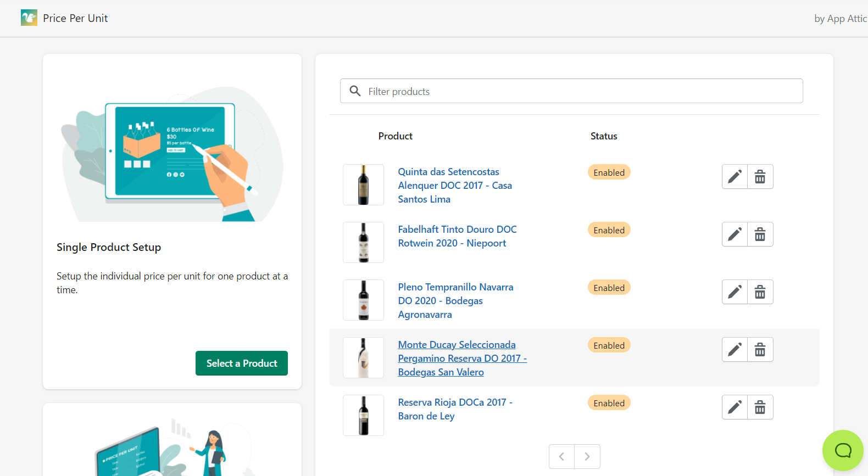Viewport: 868px width, 476px height.
Task: Click the Select a Product button
Action: tap(242, 363)
